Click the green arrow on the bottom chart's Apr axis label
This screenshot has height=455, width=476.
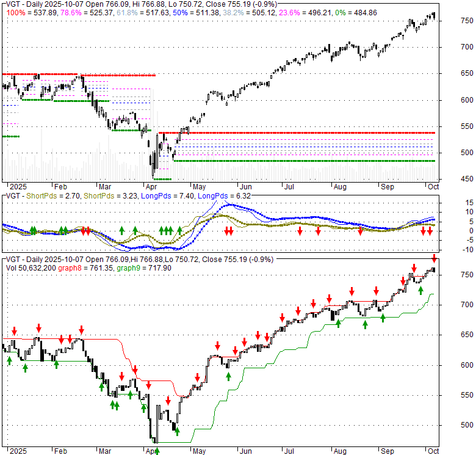pos(157,451)
